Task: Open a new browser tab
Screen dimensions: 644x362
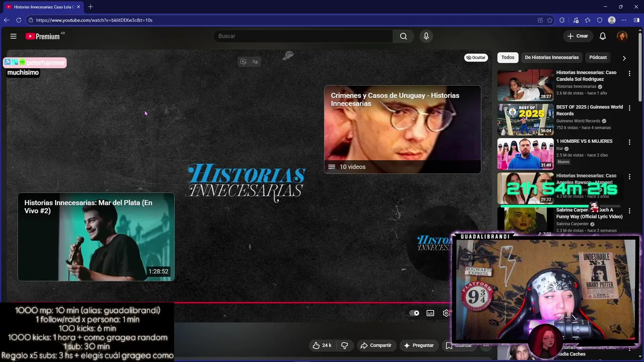Action: click(x=91, y=7)
